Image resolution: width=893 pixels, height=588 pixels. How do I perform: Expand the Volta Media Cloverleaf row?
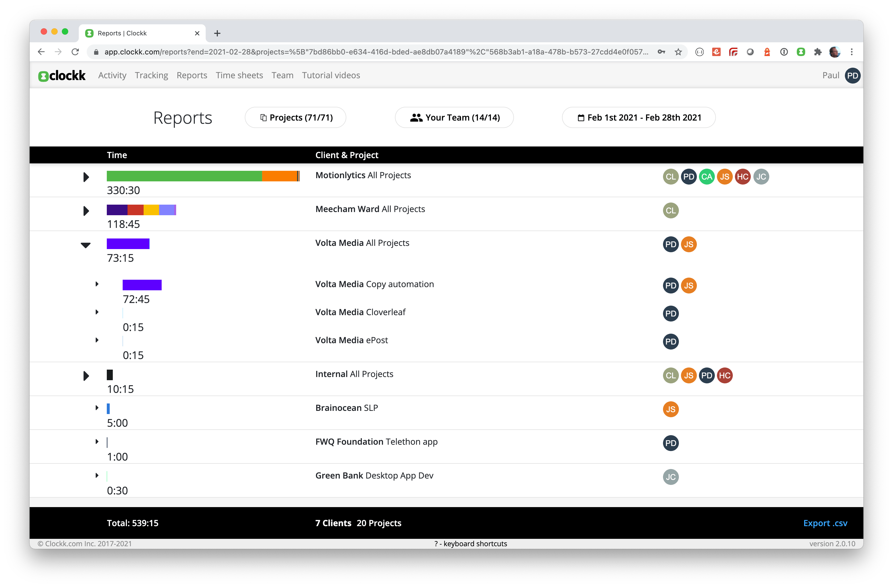click(x=97, y=312)
